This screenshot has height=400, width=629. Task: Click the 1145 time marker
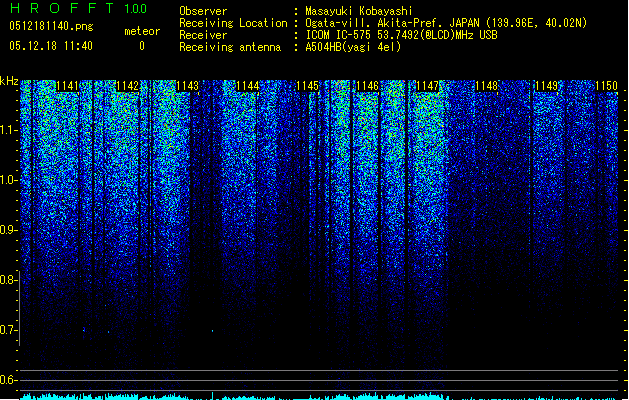coord(307,86)
